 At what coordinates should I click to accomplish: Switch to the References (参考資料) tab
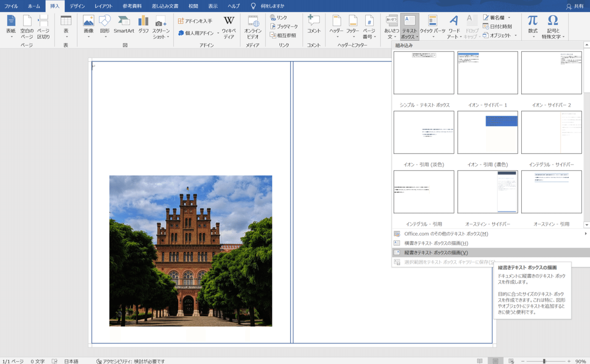point(132,6)
